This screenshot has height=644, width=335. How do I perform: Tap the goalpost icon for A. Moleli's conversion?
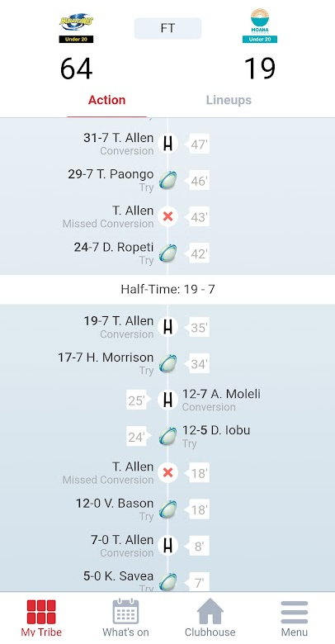(167, 400)
